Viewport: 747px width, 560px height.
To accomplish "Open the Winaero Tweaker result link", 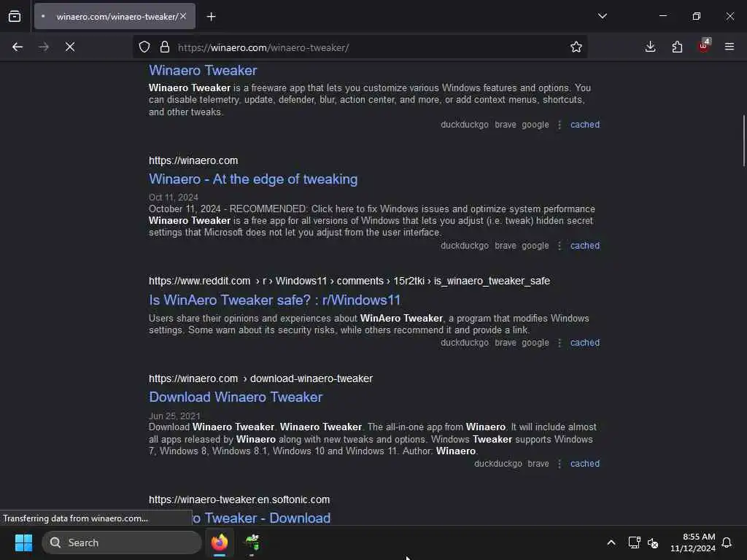I will tap(203, 70).
